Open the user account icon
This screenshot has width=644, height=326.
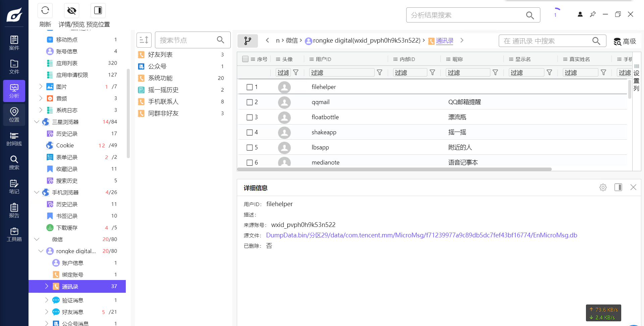tap(580, 14)
